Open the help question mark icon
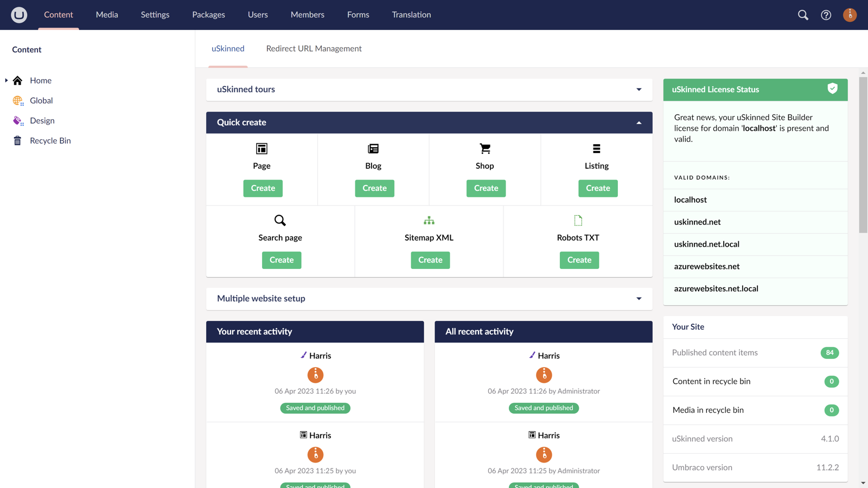 (826, 15)
